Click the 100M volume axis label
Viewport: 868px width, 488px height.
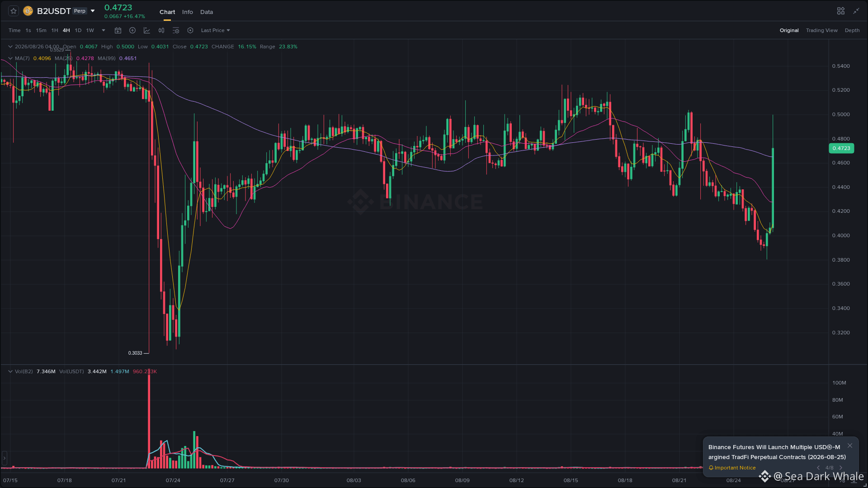tap(839, 383)
